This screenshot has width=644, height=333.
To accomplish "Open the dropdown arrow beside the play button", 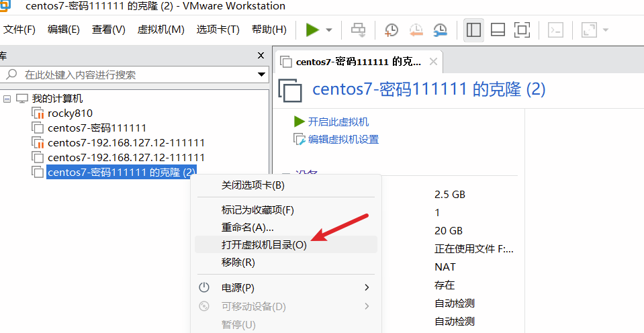I will 329,30.
